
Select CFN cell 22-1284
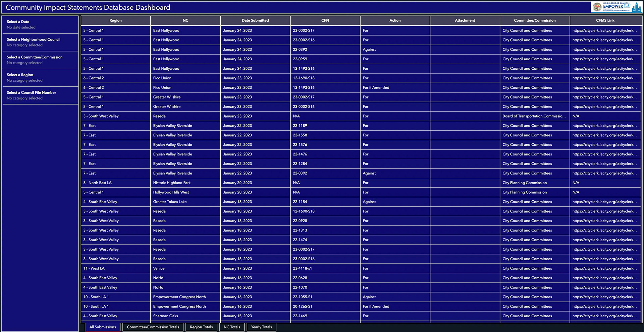tap(325, 164)
